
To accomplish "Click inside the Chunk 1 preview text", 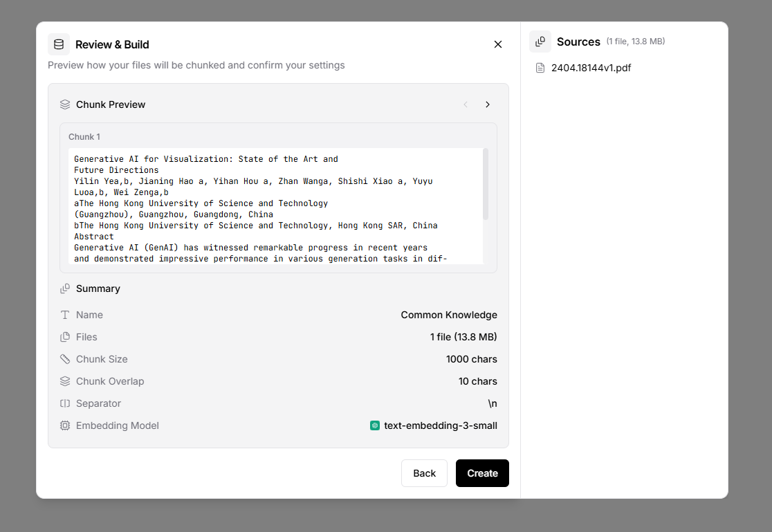I will click(276, 206).
